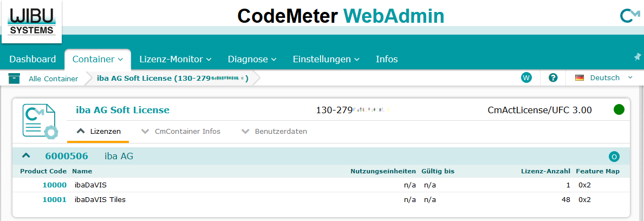644x221 pixels.
Task: Click the green status indicator circle
Action: (x=619, y=109)
